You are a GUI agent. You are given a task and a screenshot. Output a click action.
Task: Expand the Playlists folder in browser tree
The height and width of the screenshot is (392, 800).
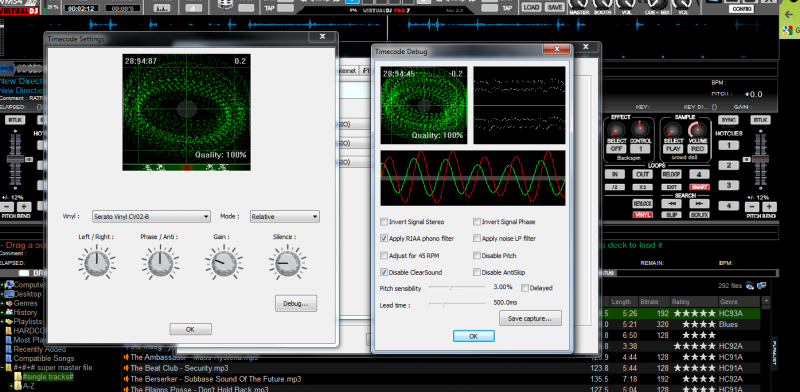[x=3, y=322]
